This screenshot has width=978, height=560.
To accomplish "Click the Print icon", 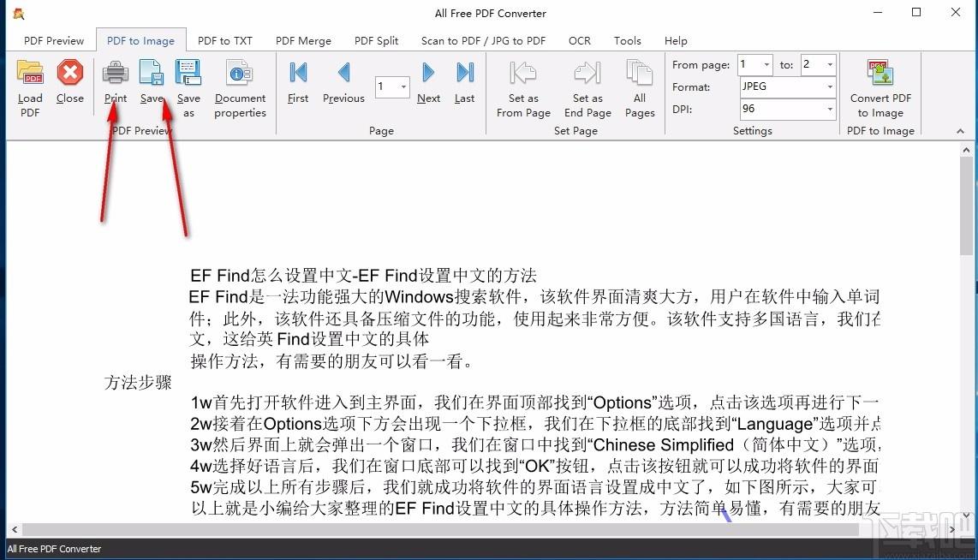I will (116, 73).
